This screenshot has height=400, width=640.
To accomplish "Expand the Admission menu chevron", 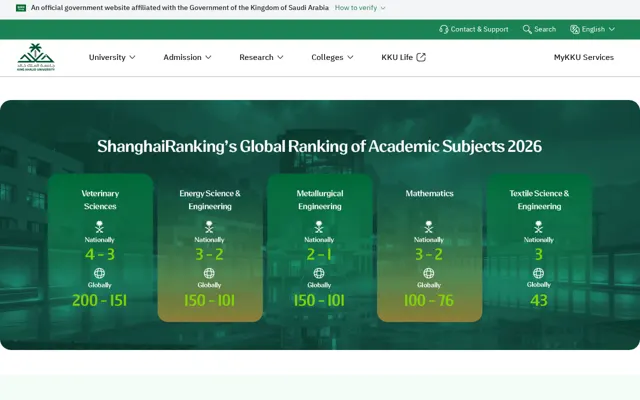I will [x=208, y=57].
